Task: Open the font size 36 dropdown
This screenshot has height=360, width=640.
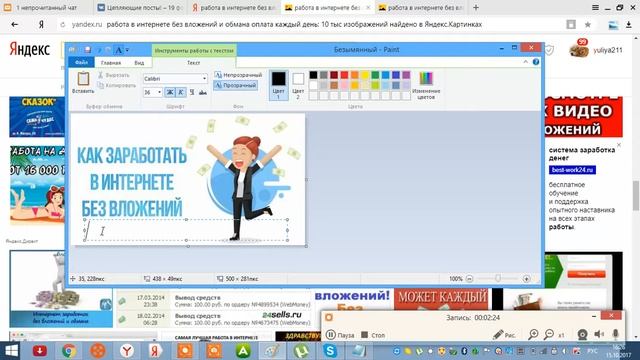Action: [159, 92]
